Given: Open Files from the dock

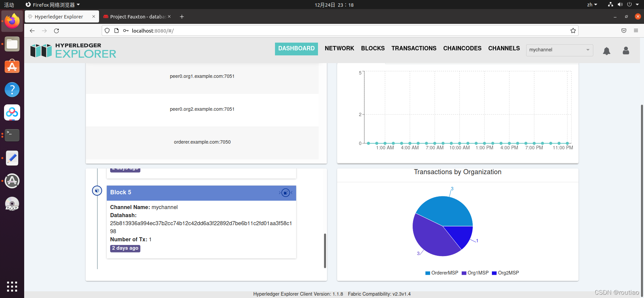Looking at the screenshot, I should point(12,44).
